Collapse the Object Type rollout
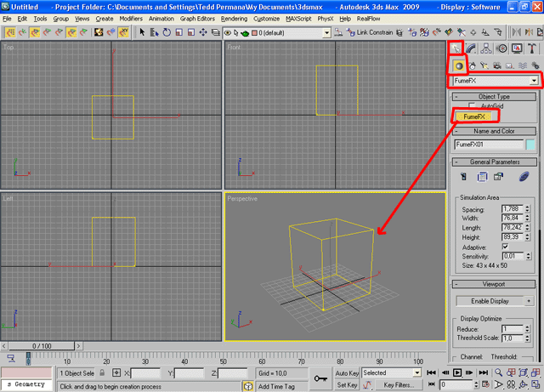This screenshot has width=544, height=392. point(494,97)
